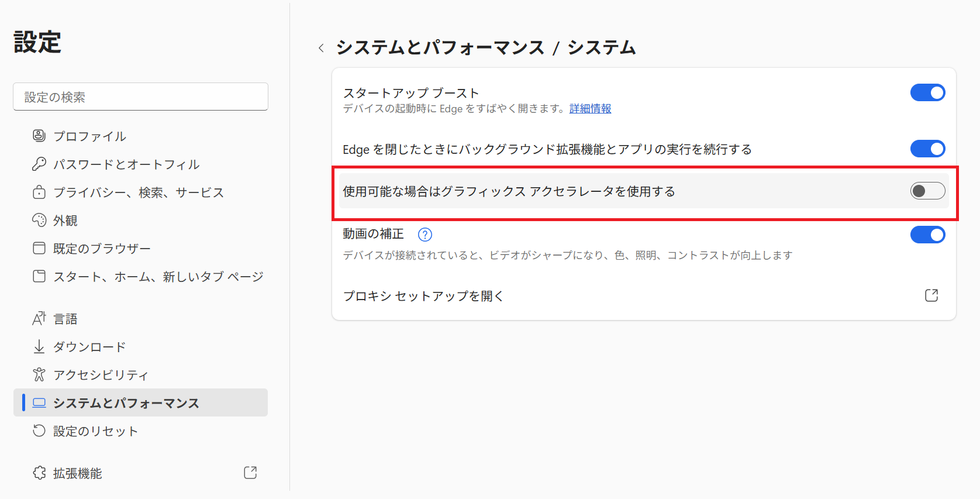This screenshot has width=980, height=499.
Task: Click the download arrow icon
Action: click(39, 346)
